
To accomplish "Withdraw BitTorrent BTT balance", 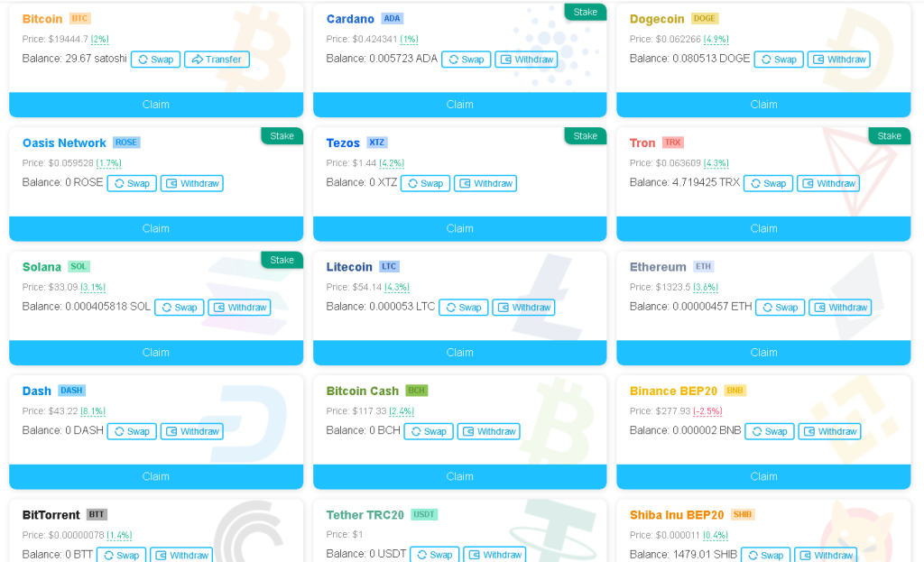I will point(181,555).
